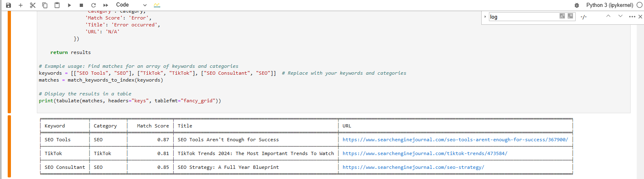Enable the debugger bug icon

click(577, 5)
